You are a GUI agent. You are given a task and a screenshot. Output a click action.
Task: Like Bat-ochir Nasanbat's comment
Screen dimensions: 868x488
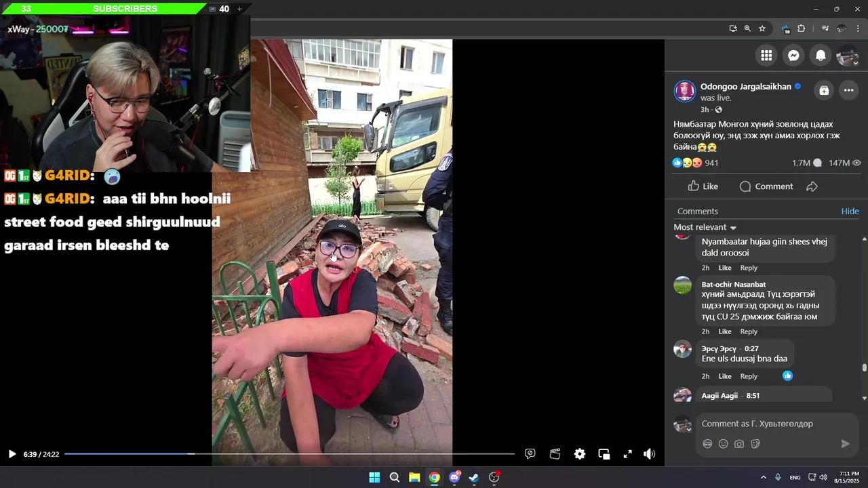coord(725,331)
